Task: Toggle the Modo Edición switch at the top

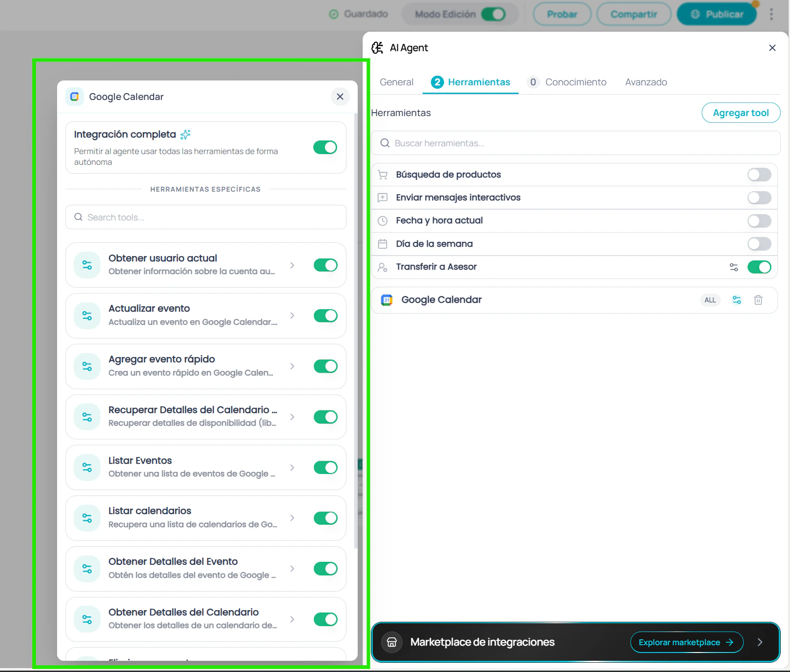Action: point(494,14)
